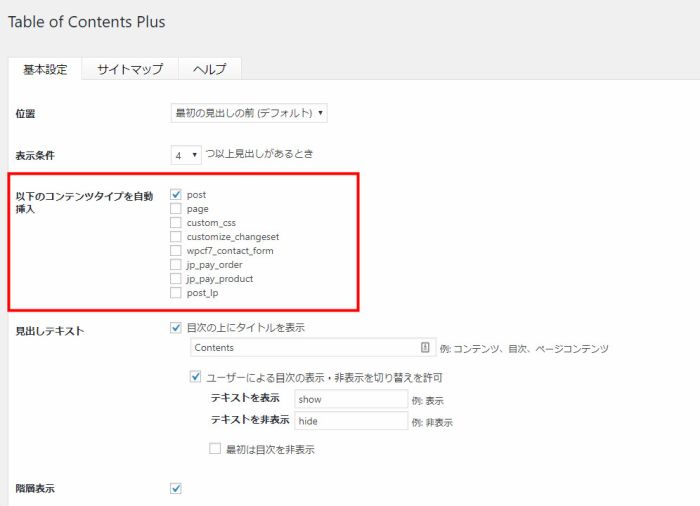700x506 pixels.
Task: Click the 表示条件 label
Action: pos(35,155)
